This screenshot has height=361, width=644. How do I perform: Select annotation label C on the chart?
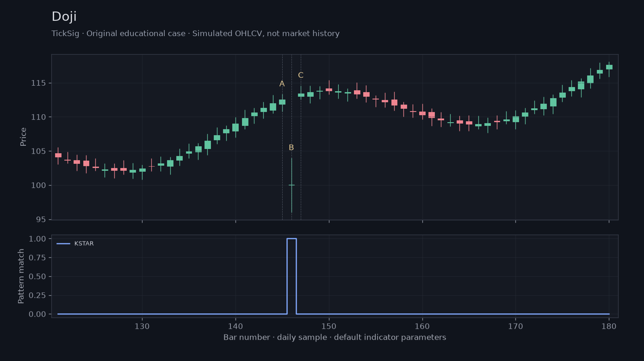pos(301,75)
